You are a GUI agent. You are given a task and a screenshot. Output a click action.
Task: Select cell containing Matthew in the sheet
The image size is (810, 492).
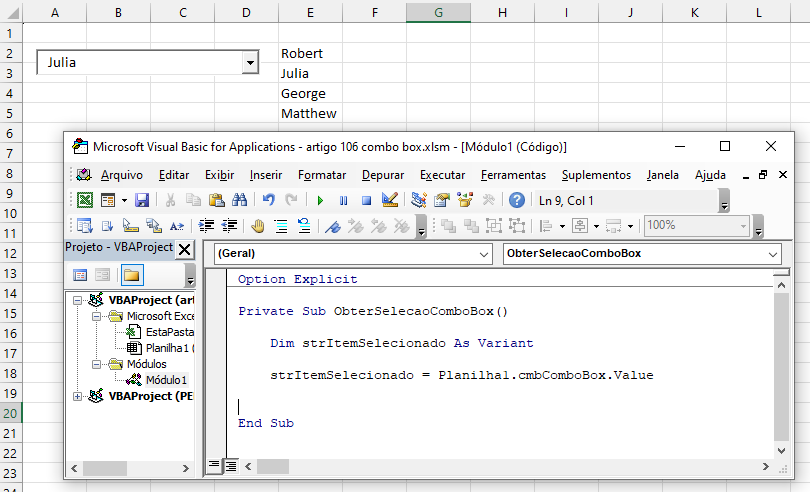[x=310, y=114]
